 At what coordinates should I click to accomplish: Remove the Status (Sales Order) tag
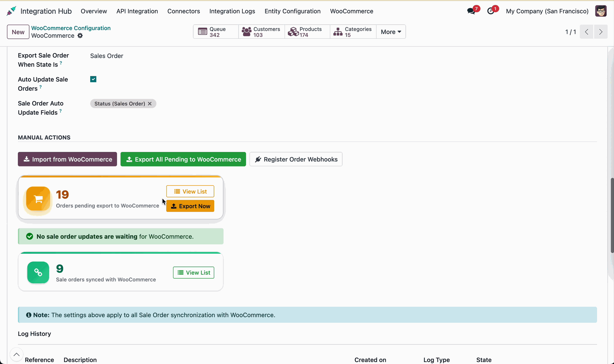[150, 104]
